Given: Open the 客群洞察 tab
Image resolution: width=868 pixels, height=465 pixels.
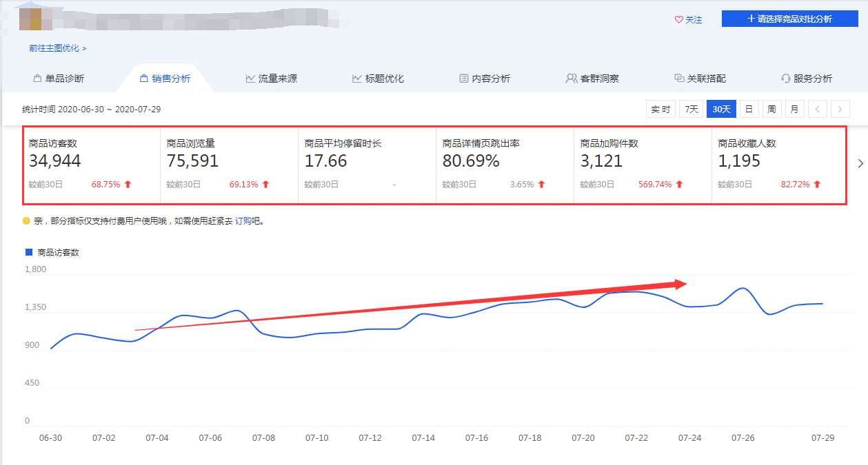Looking at the screenshot, I should tap(592, 79).
